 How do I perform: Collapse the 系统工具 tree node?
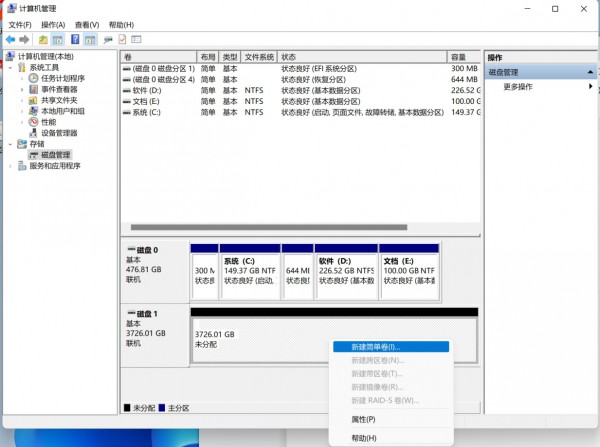point(11,67)
